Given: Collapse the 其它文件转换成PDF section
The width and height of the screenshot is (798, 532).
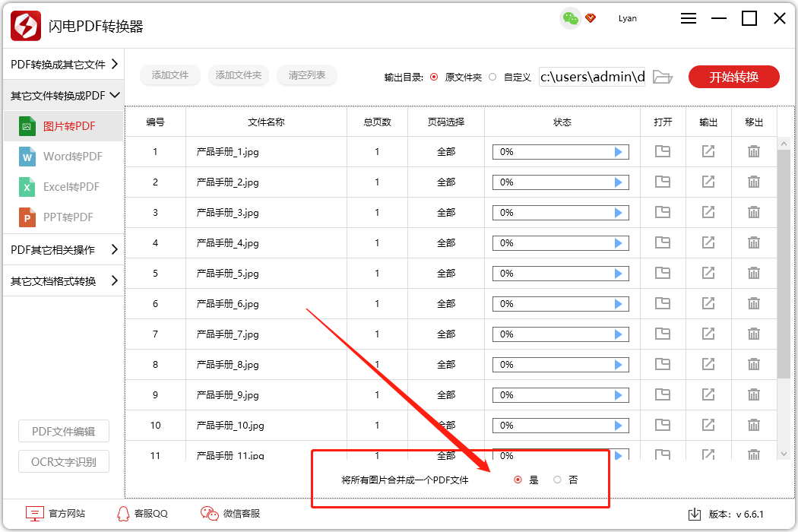Looking at the screenshot, I should click(62, 94).
